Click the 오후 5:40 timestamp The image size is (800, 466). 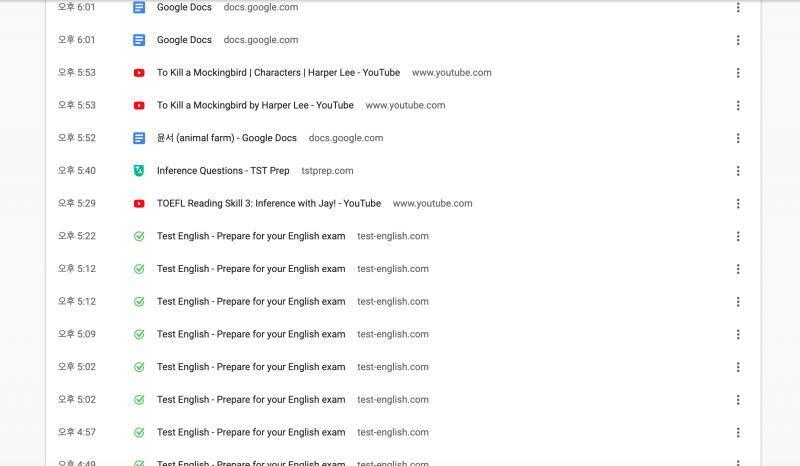tap(77, 170)
